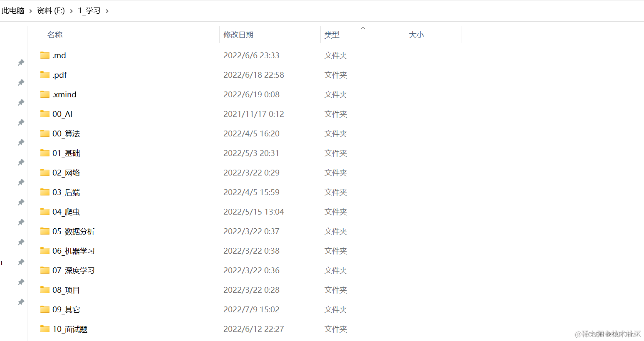Select the 08_项目 folder icon
644x341 pixels.
(x=45, y=290)
